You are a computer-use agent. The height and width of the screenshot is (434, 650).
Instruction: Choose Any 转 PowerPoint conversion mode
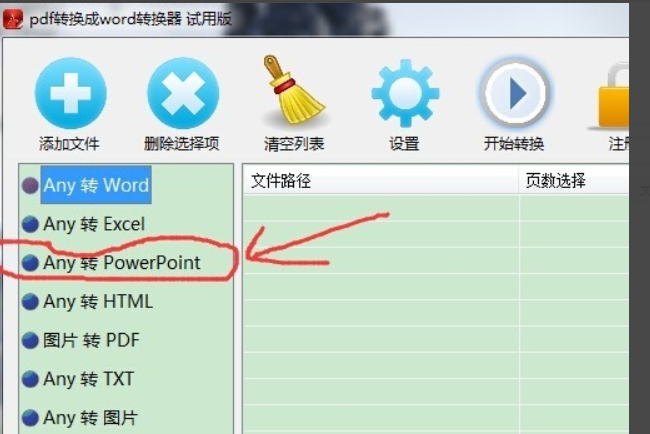(121, 262)
